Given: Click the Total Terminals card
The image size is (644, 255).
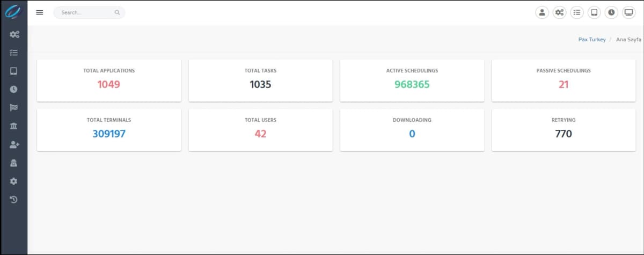Looking at the screenshot, I should [x=109, y=130].
